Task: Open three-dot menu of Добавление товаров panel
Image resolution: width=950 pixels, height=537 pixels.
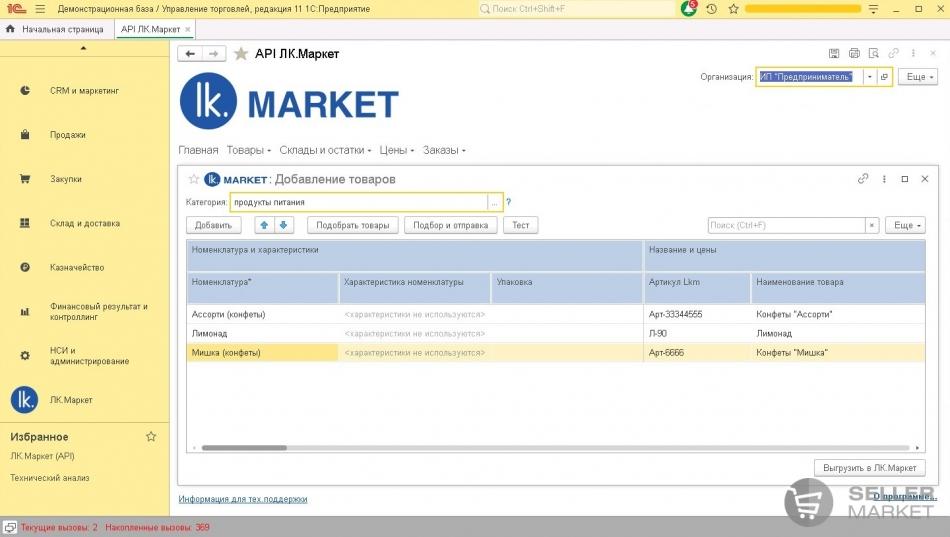Action: coord(884,179)
